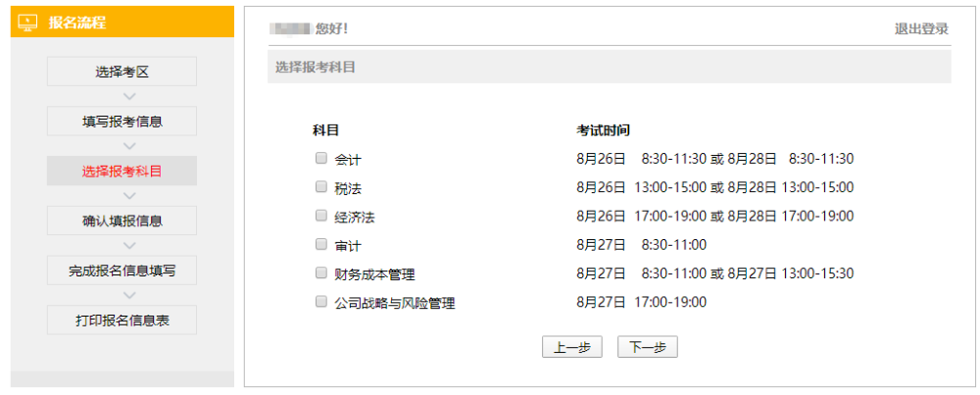Screen dimensions: 980x395
Task: Click the 退出登录 link
Action: tap(921, 28)
